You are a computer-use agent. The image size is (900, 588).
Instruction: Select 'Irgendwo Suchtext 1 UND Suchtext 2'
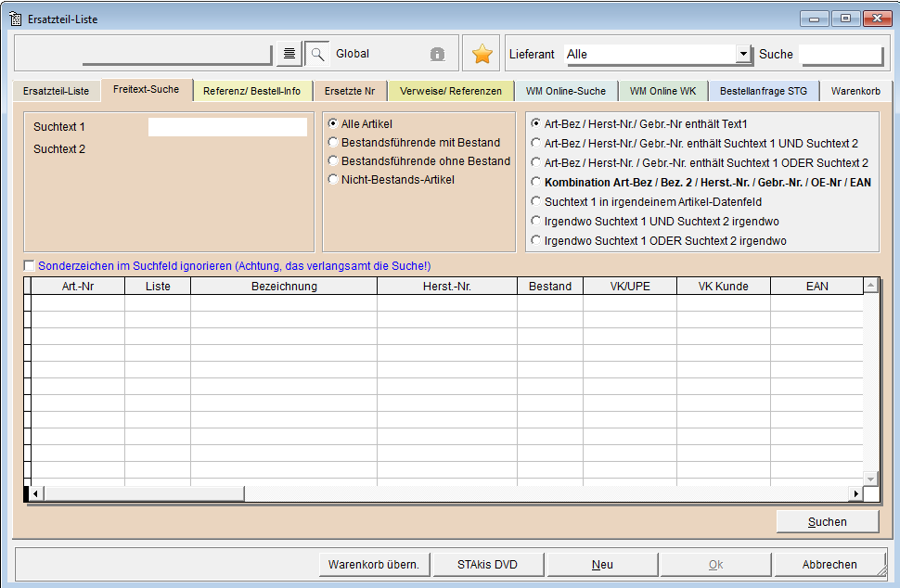(x=536, y=222)
